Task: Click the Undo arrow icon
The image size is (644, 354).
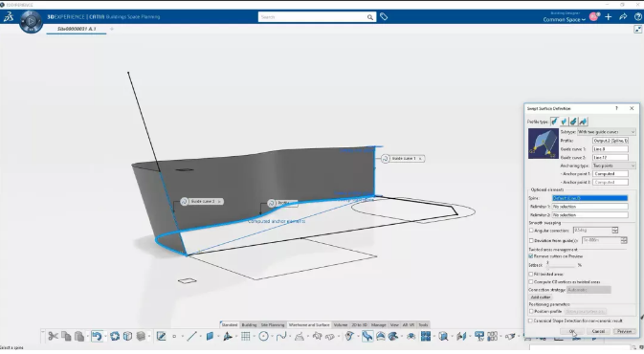Action: pyautogui.click(x=97, y=337)
